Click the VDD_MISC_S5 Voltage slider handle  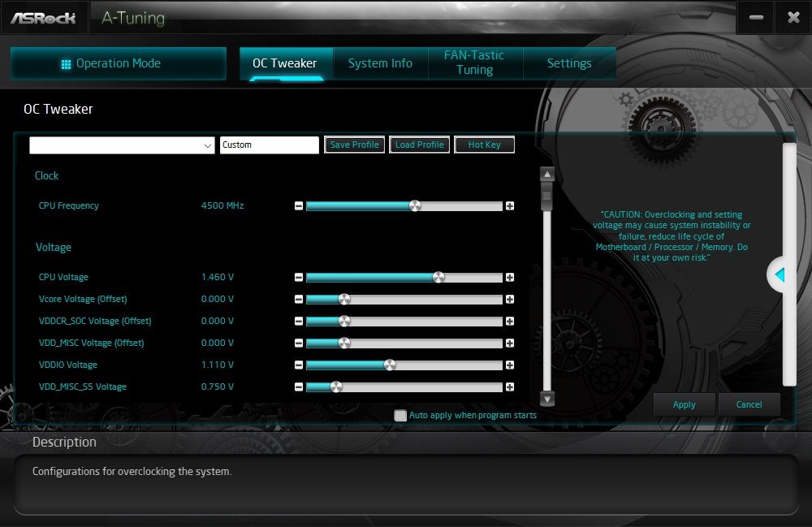pyautogui.click(x=336, y=387)
